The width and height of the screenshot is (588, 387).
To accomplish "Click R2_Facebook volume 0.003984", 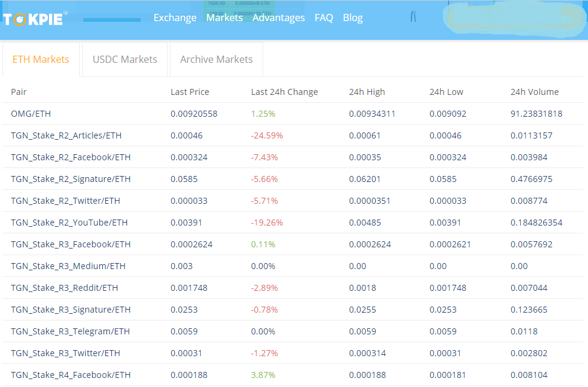I will (529, 157).
